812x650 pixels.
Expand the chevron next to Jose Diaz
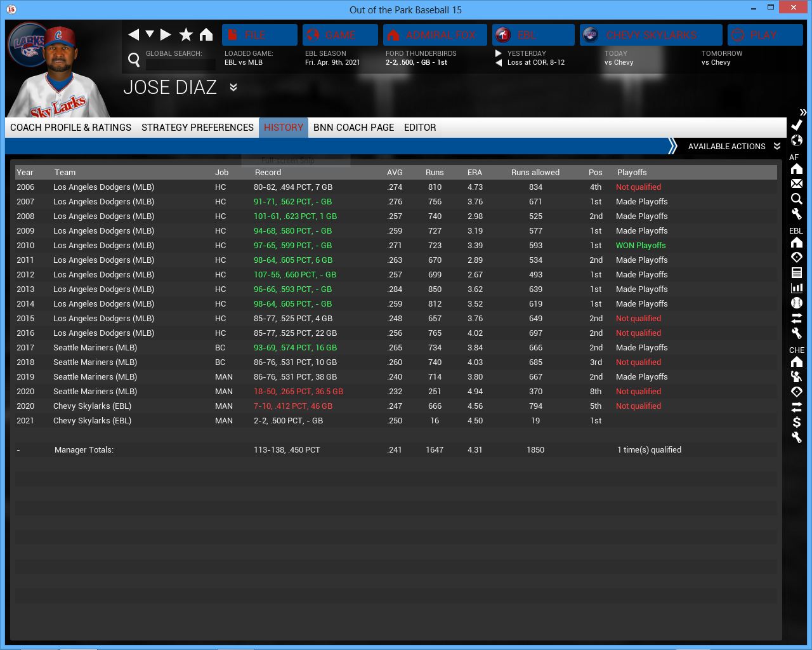[x=233, y=87]
